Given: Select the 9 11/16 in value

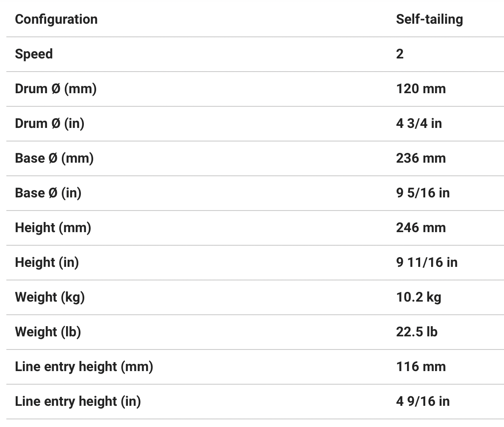Looking at the screenshot, I should click(426, 263).
